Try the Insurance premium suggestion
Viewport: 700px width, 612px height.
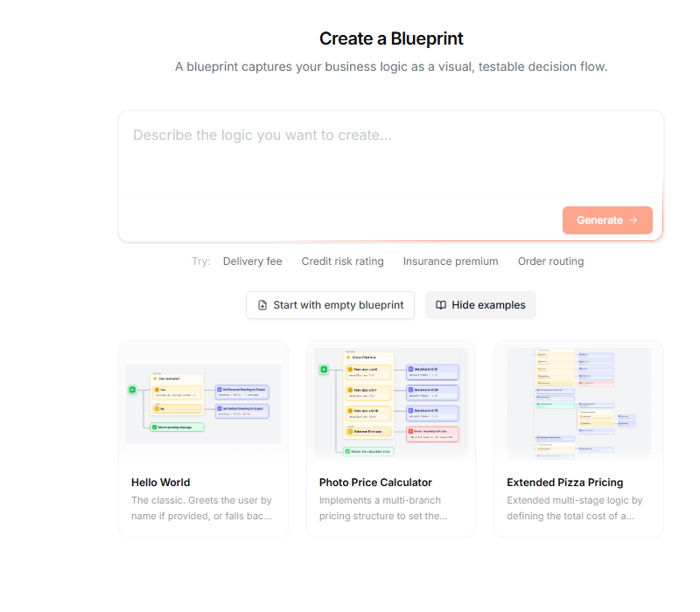(x=451, y=261)
